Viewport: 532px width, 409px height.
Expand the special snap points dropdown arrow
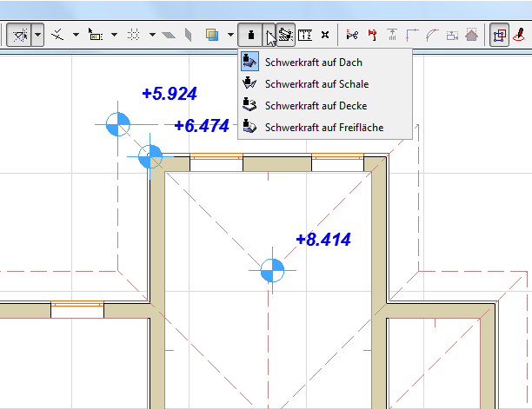click(76, 35)
